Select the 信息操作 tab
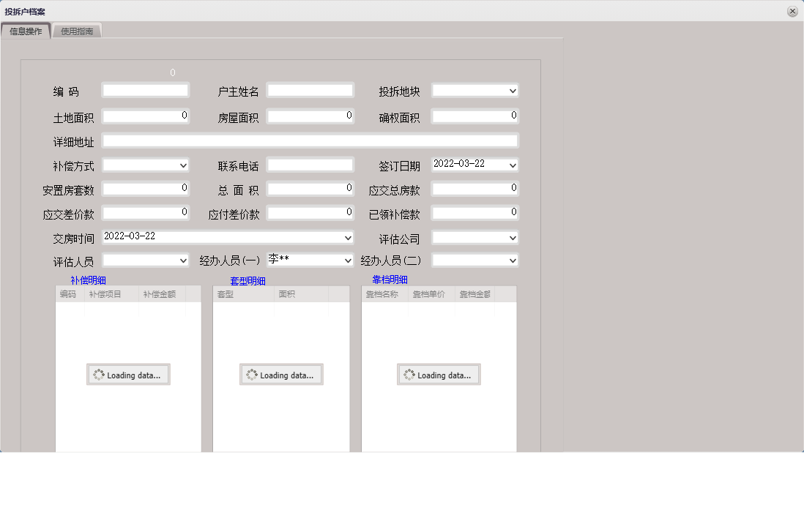 [27, 31]
